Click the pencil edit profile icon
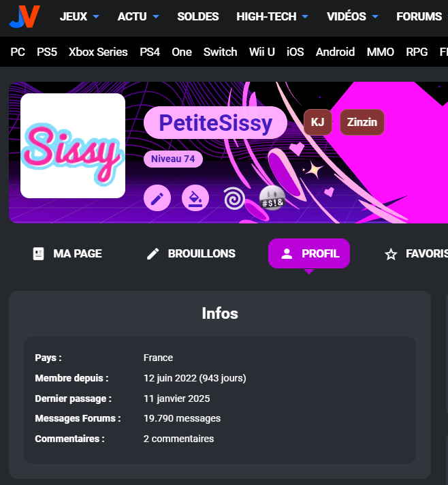The image size is (448, 485). tap(157, 198)
